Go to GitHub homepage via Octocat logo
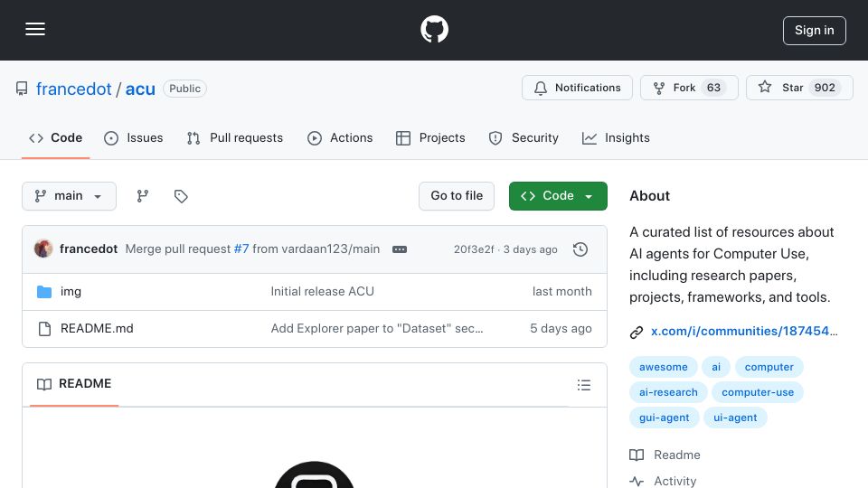 [434, 29]
